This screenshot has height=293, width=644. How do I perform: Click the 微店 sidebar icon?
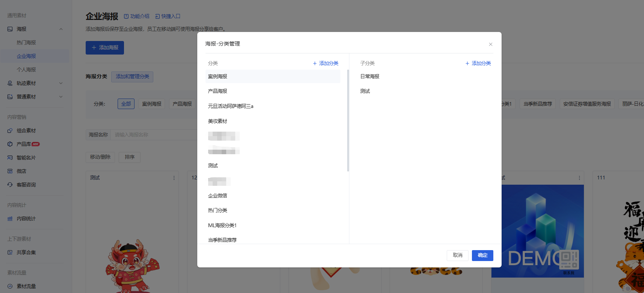pos(10,171)
